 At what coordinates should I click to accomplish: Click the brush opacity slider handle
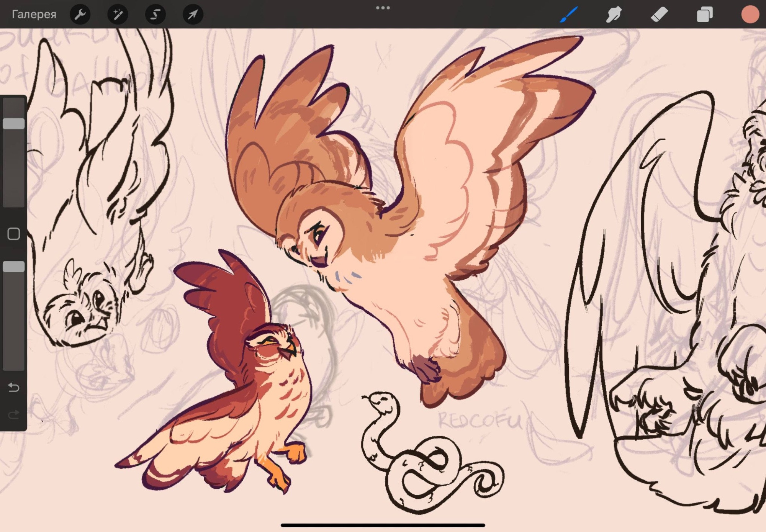14,267
